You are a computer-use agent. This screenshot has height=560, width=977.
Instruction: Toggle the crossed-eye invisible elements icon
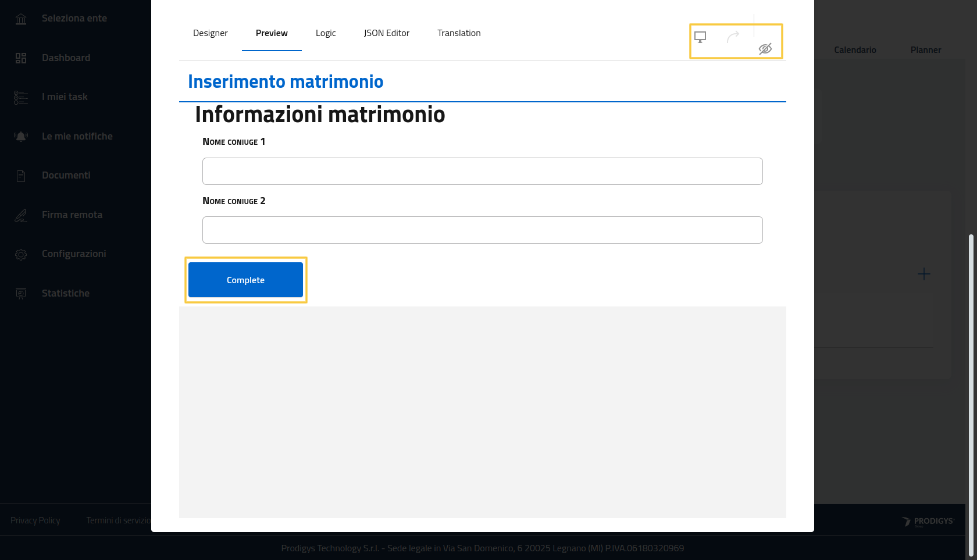tap(765, 49)
